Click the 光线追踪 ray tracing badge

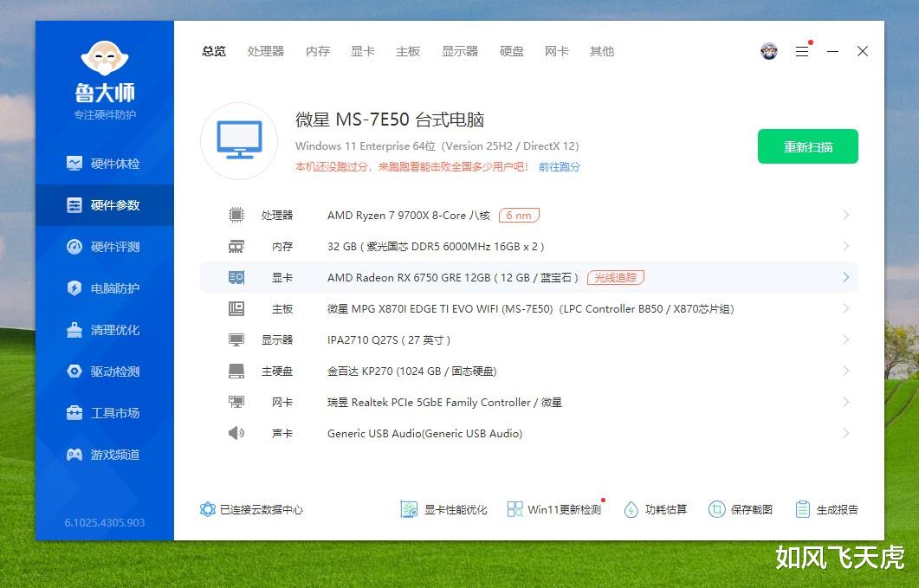point(615,277)
